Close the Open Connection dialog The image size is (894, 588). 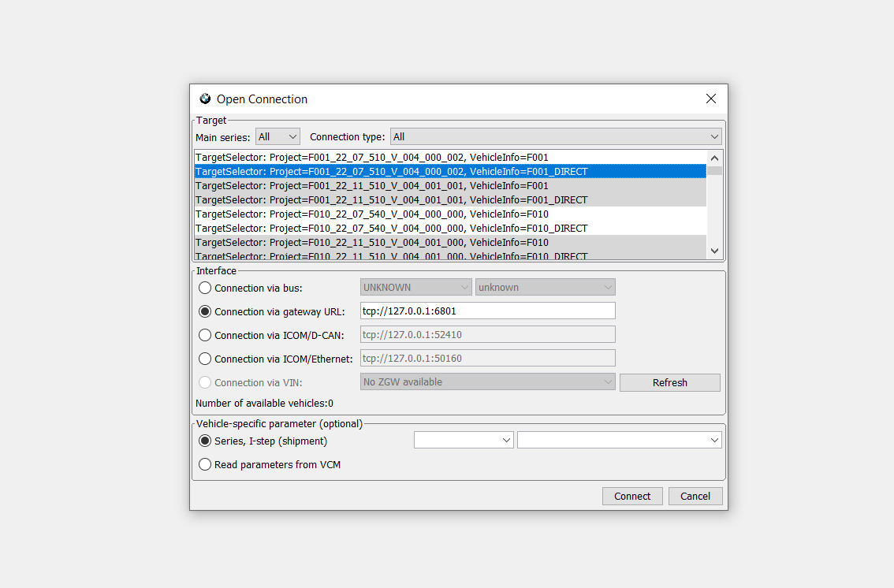[x=710, y=99]
